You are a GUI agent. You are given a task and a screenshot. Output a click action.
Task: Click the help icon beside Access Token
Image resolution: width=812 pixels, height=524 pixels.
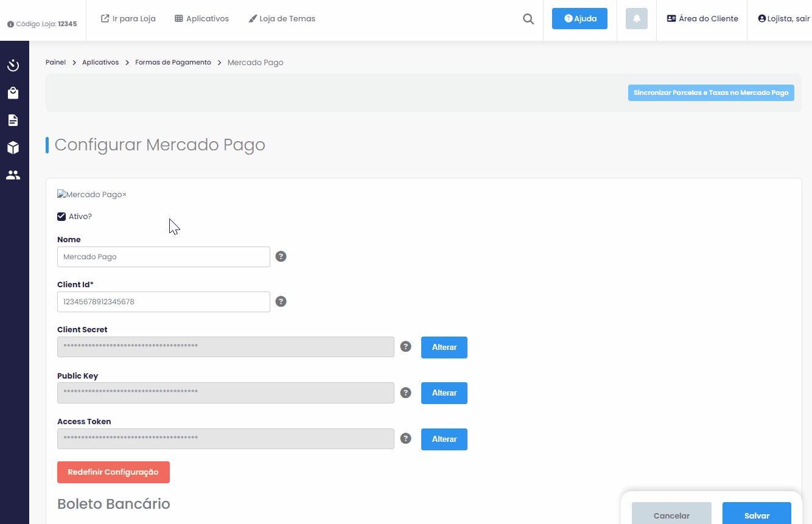(406, 438)
